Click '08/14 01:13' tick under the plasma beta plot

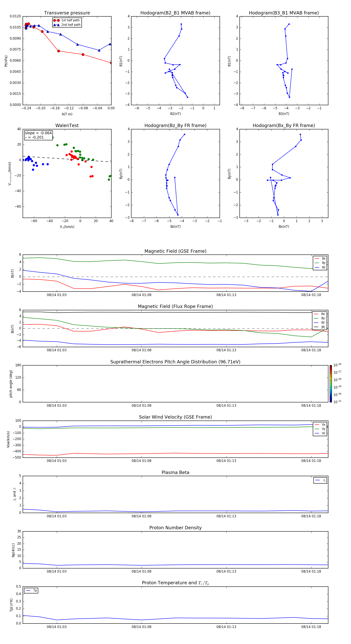(226, 516)
